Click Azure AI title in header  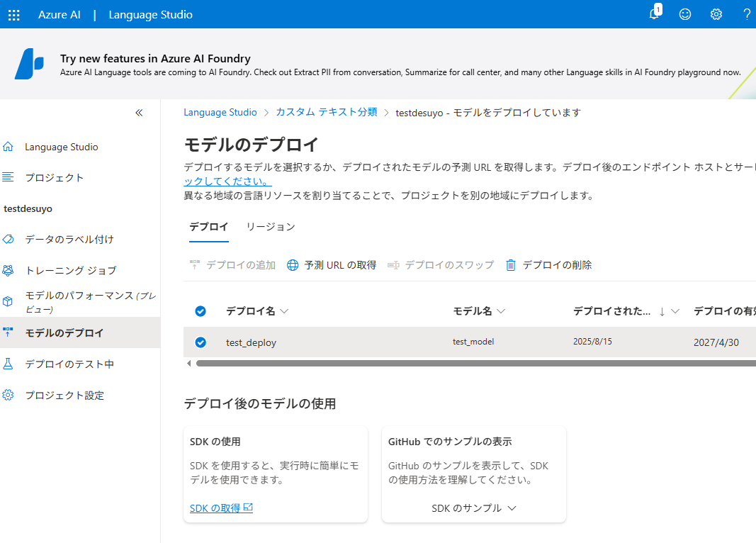[60, 15]
